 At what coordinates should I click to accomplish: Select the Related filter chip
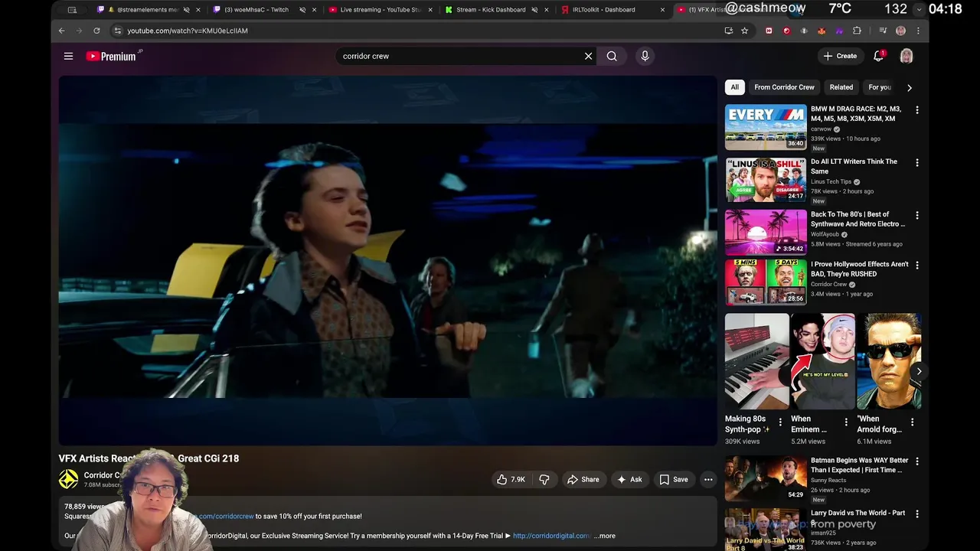coord(841,87)
